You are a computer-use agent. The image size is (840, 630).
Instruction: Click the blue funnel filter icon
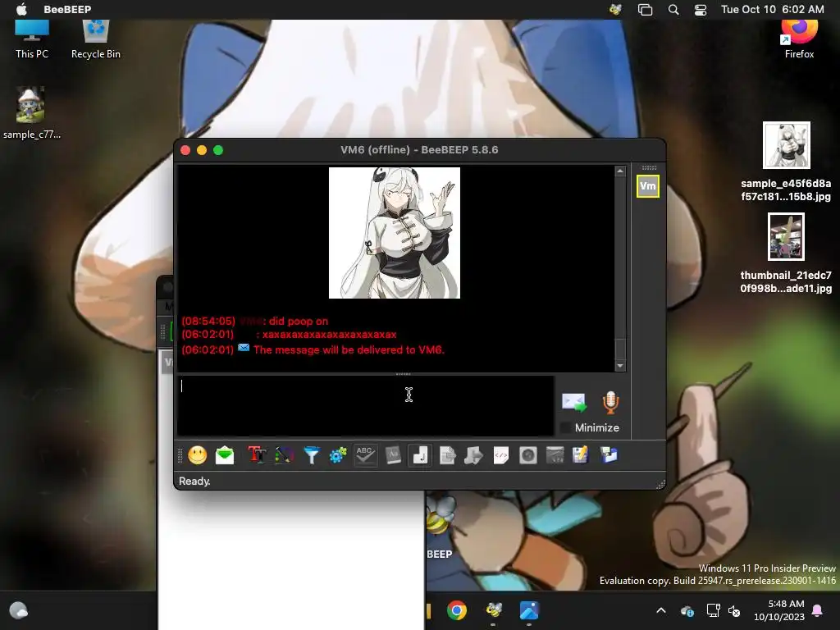pyautogui.click(x=311, y=455)
